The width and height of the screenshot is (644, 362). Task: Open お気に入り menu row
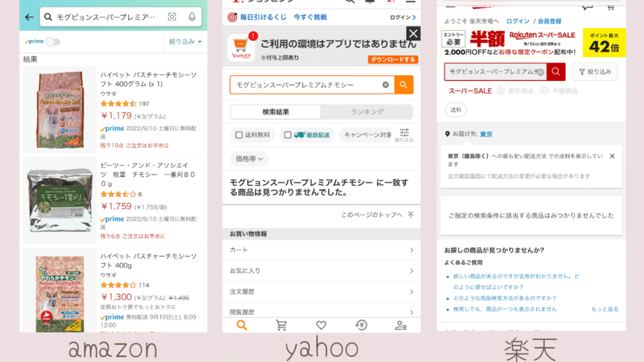point(321,271)
